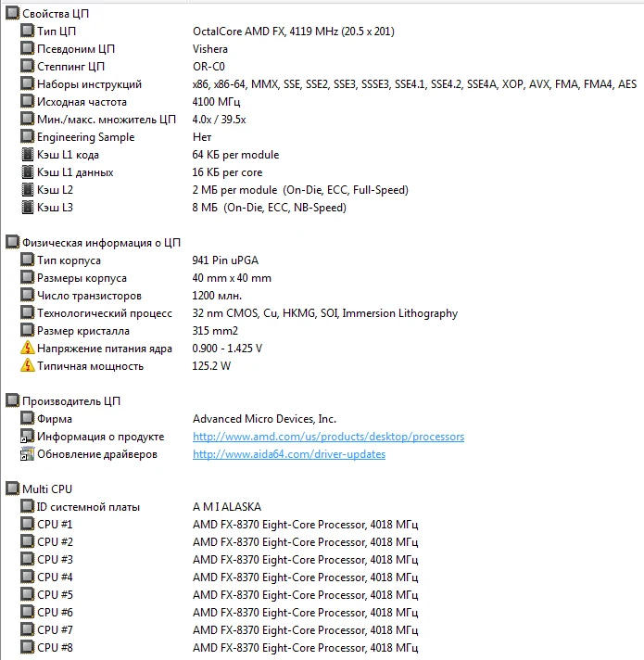Image resolution: width=644 pixels, height=660 pixels.
Task: Click the Нет value for Engineering Sample
Action: 202,137
